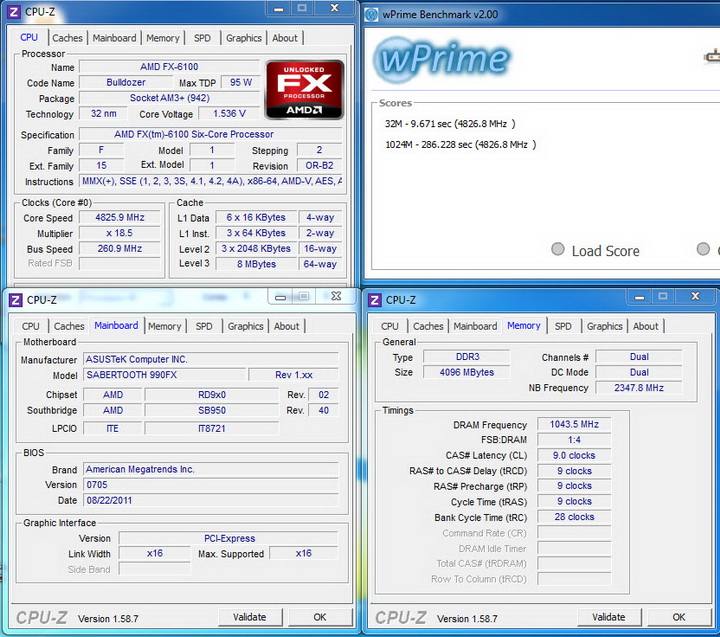The image size is (720, 637).
Task: Select the partially visible radio button right of Load Score
Action: click(x=703, y=249)
